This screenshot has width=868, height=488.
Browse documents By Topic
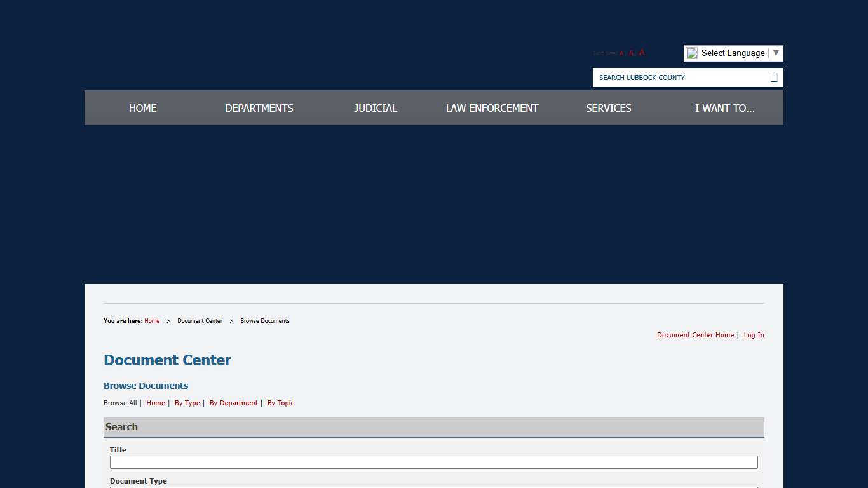click(280, 403)
